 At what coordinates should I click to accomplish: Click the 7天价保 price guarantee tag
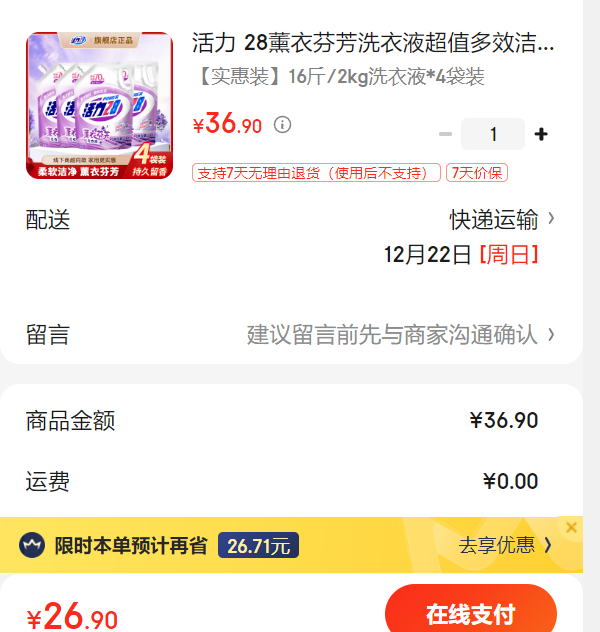[477, 173]
